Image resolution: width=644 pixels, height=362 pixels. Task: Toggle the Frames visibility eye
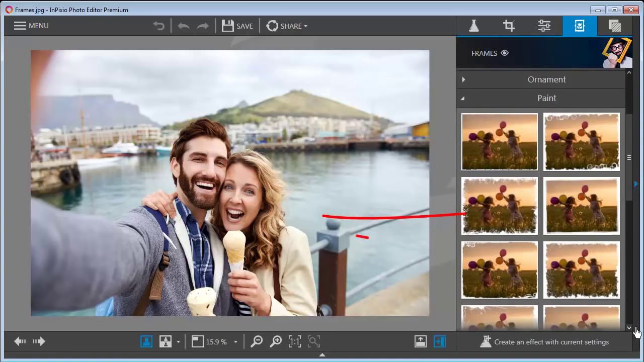pos(504,53)
